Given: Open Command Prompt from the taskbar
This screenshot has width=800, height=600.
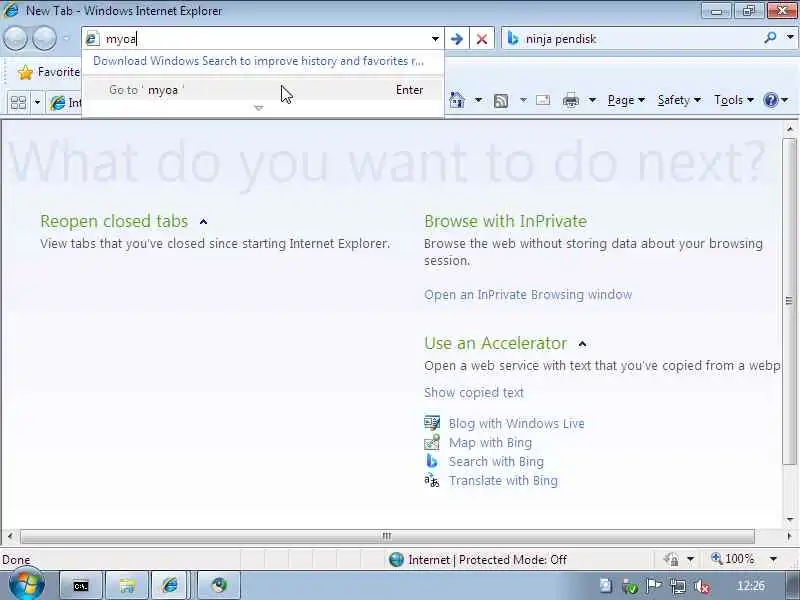Looking at the screenshot, I should point(81,586).
